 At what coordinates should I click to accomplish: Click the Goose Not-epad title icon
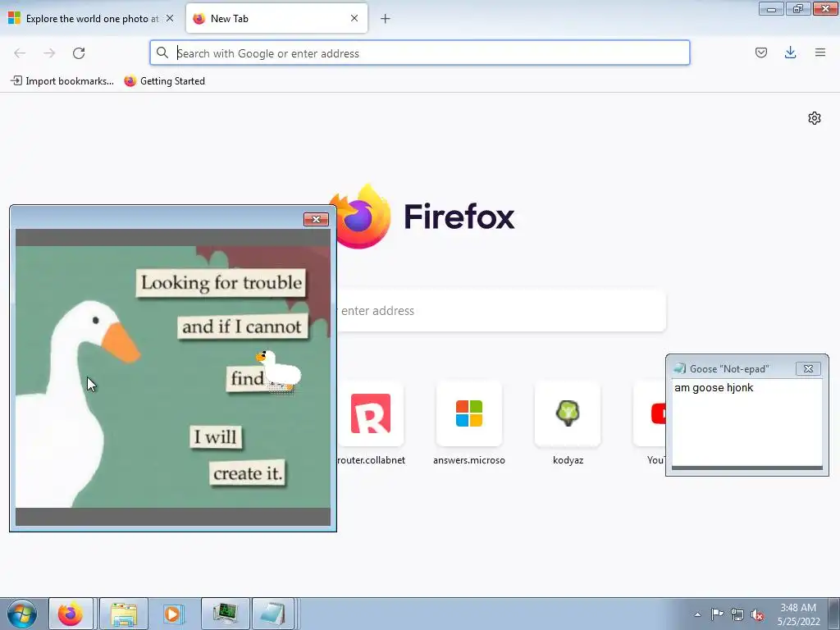(680, 368)
